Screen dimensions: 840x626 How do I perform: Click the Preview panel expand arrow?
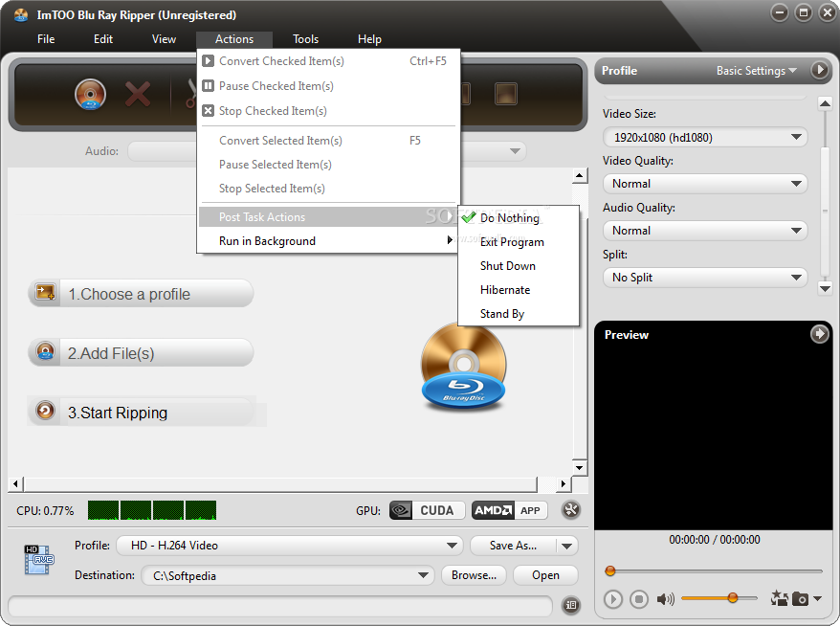[x=819, y=334]
